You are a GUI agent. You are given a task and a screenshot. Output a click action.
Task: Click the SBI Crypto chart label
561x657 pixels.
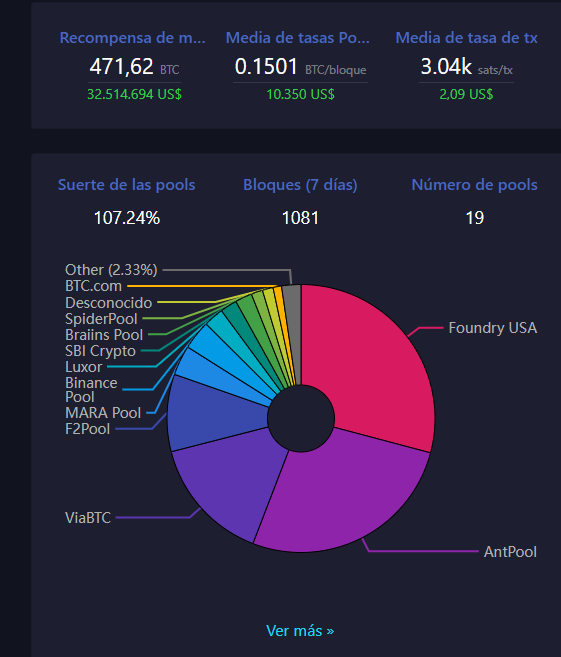pos(100,351)
